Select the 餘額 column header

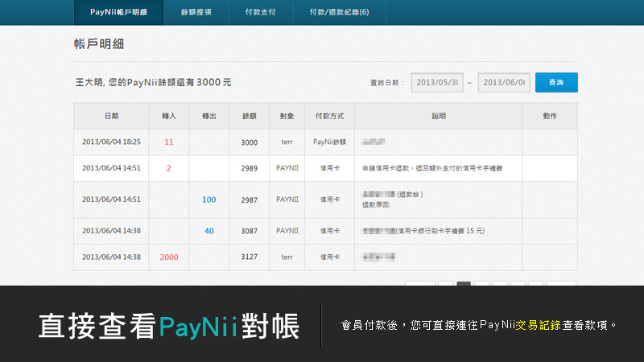249,117
